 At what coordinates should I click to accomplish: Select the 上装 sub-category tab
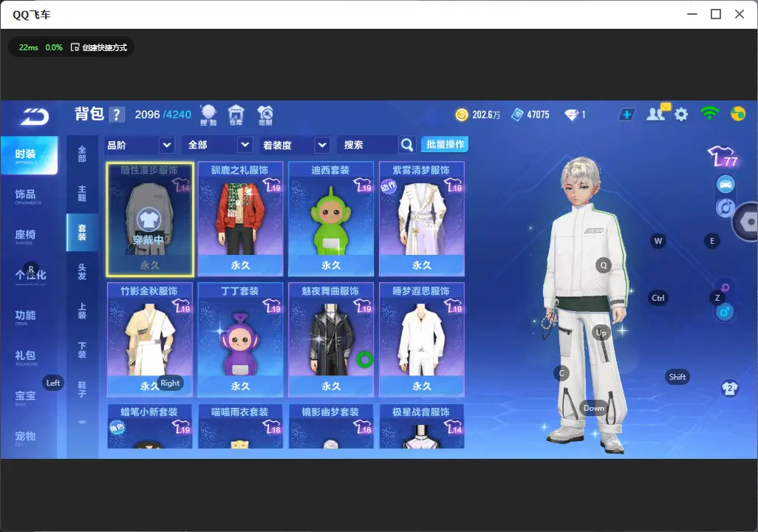click(82, 311)
